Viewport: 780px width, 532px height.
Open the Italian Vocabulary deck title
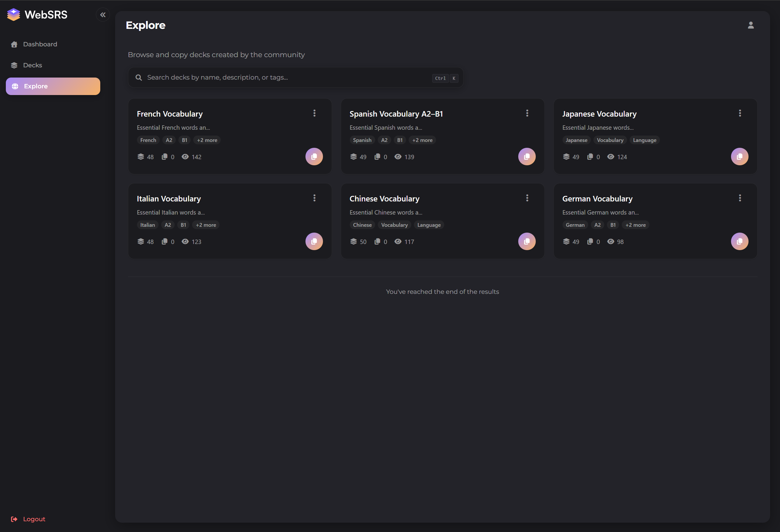click(x=168, y=199)
